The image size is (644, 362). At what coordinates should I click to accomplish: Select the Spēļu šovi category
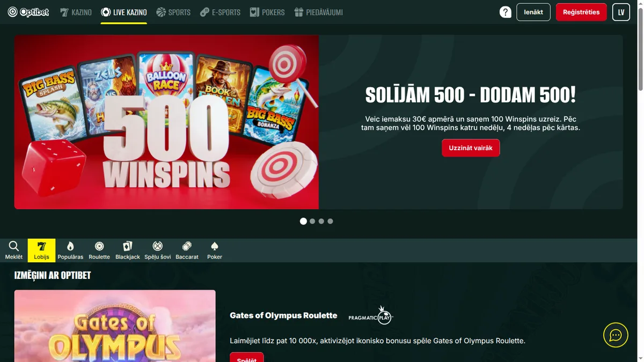158,250
